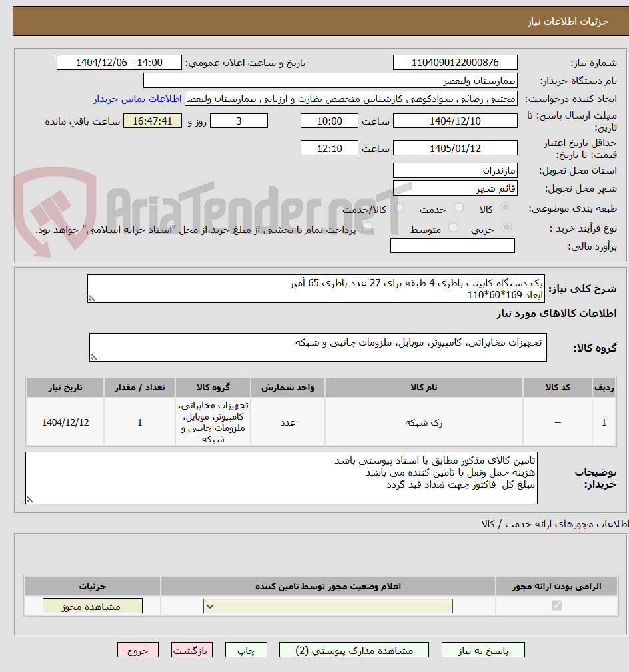
Task: Click the شرح کلی نیاز text area
Action: (316, 289)
